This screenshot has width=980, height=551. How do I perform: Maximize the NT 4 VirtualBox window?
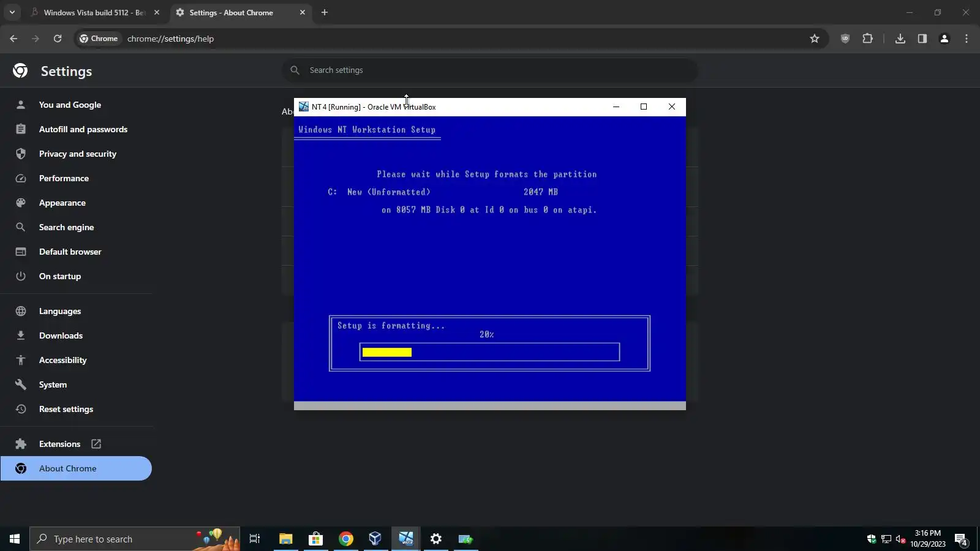point(644,107)
